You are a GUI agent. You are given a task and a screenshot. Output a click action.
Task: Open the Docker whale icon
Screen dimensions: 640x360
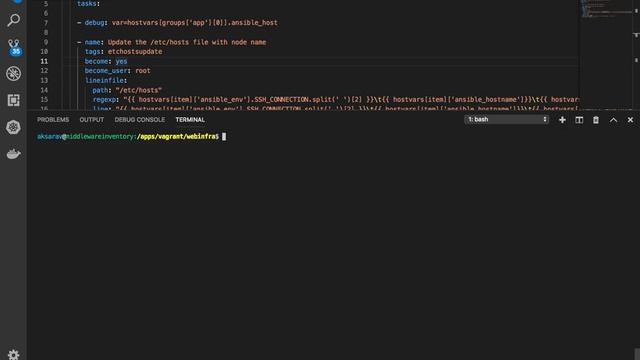13,154
